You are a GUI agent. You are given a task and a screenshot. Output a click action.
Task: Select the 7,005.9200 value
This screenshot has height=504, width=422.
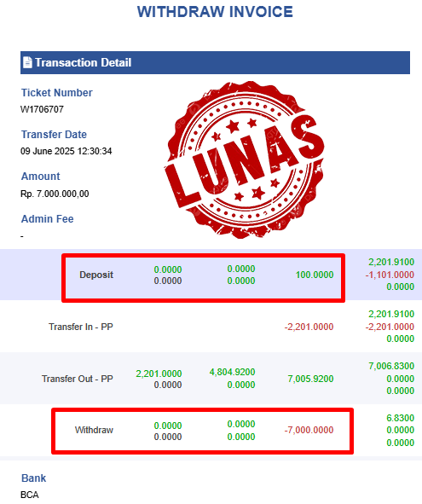pos(310,379)
